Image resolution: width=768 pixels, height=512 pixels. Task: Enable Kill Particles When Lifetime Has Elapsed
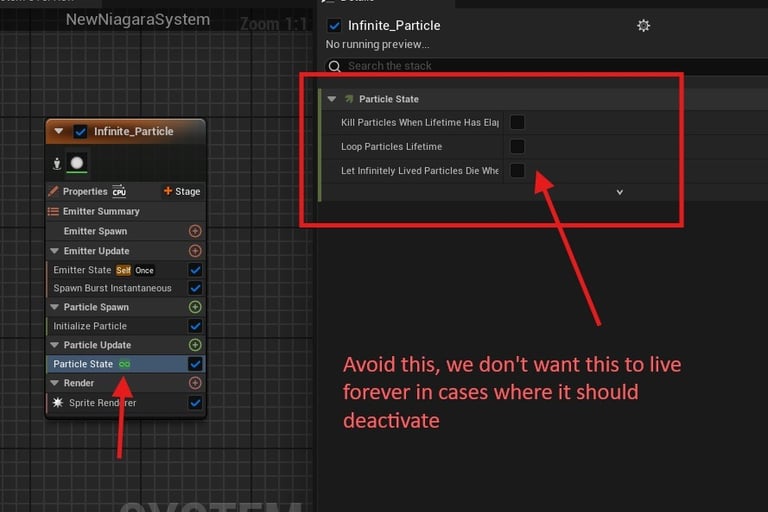(517, 122)
